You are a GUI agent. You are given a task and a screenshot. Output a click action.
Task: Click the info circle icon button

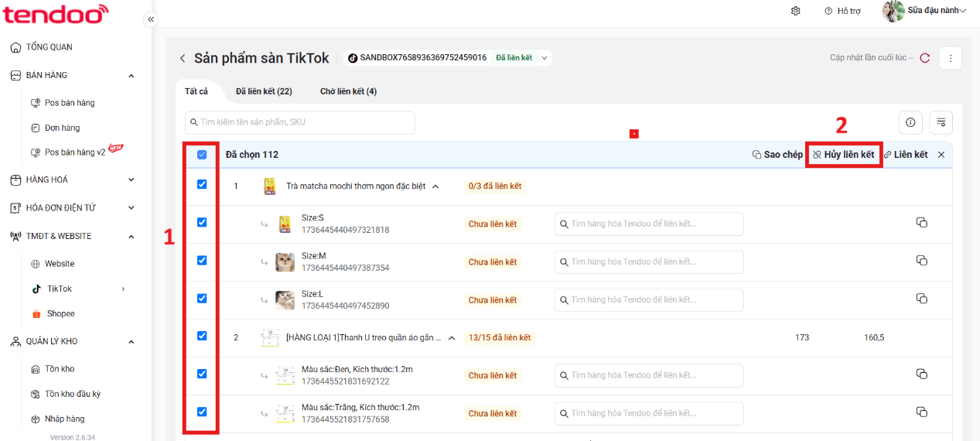(910, 122)
